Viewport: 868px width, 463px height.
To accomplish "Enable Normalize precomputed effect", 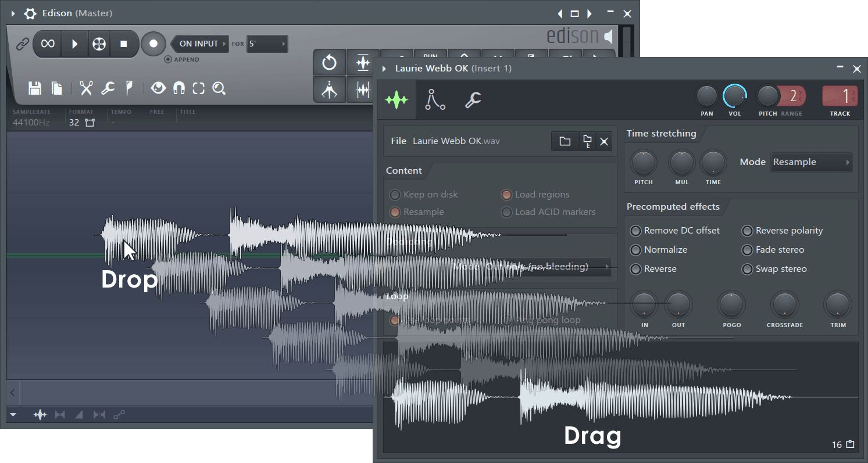I will (659, 250).
